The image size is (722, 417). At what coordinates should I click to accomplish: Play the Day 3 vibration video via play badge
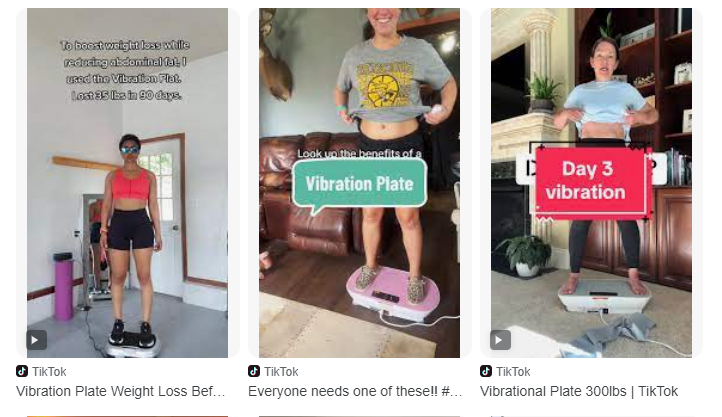(x=501, y=340)
